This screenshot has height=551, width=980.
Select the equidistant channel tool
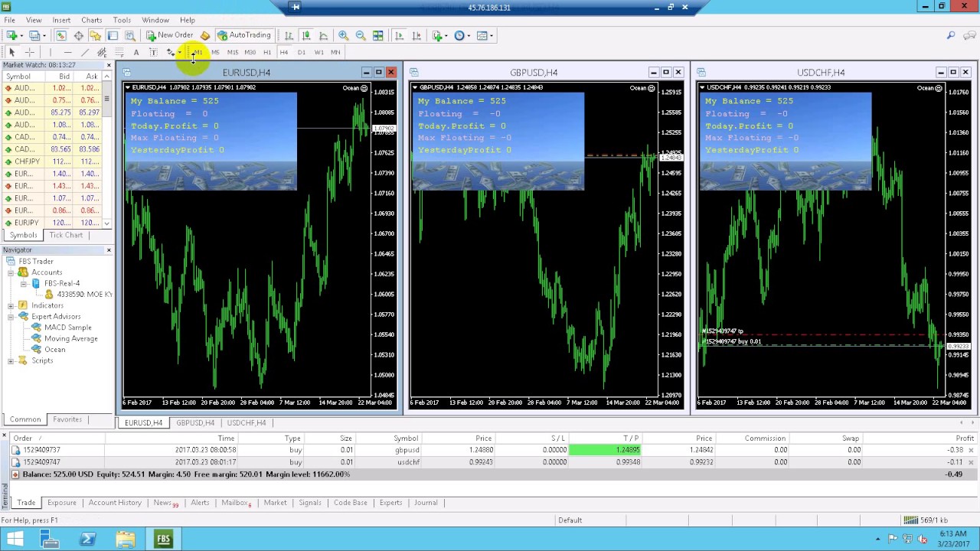click(x=102, y=52)
